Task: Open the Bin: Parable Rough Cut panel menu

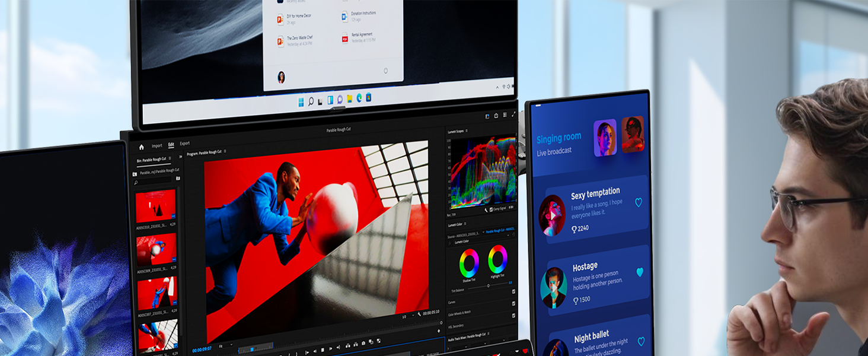Action: (170, 159)
